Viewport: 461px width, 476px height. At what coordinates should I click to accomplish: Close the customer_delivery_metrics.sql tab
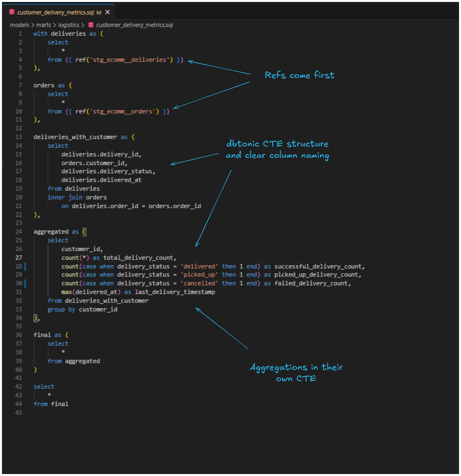click(107, 12)
